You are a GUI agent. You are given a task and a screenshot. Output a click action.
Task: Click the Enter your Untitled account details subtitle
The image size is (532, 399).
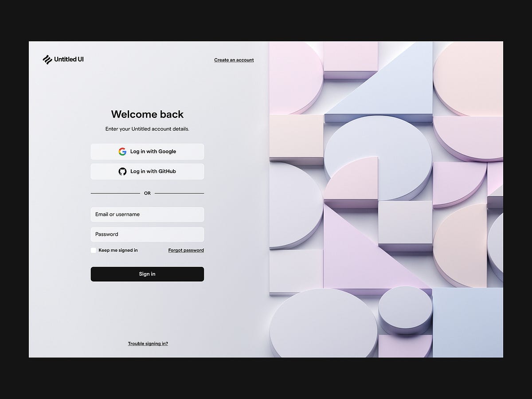147,129
